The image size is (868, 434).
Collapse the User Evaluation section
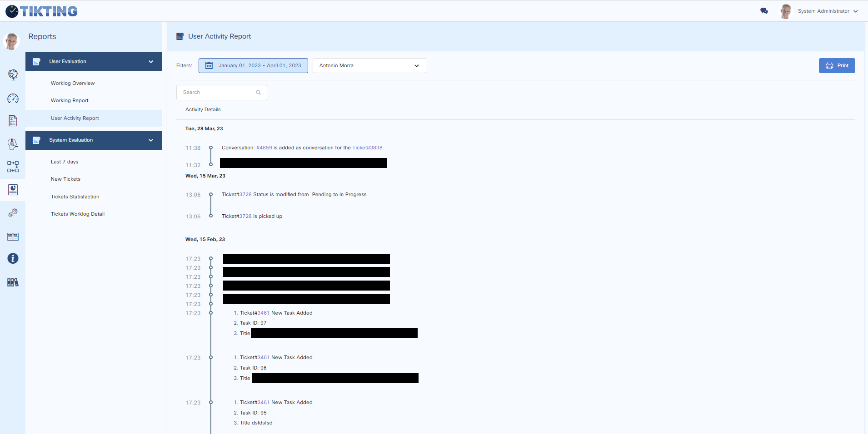pyautogui.click(x=150, y=62)
